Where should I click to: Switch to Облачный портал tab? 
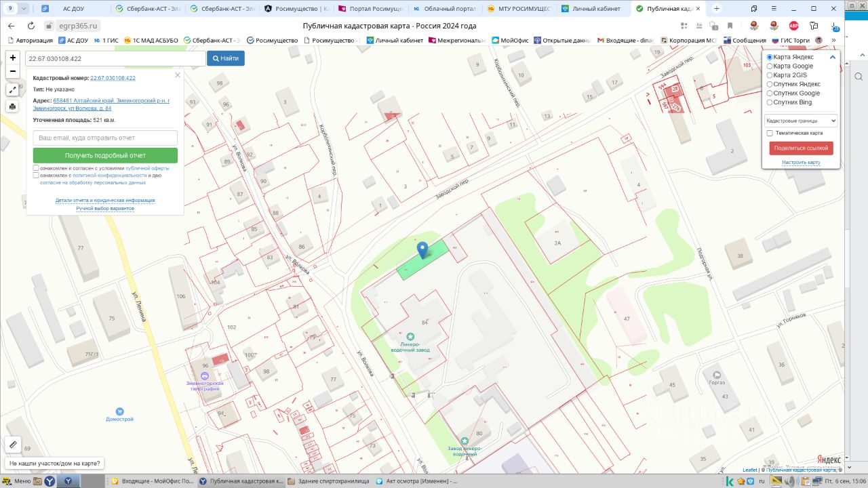tap(444, 9)
